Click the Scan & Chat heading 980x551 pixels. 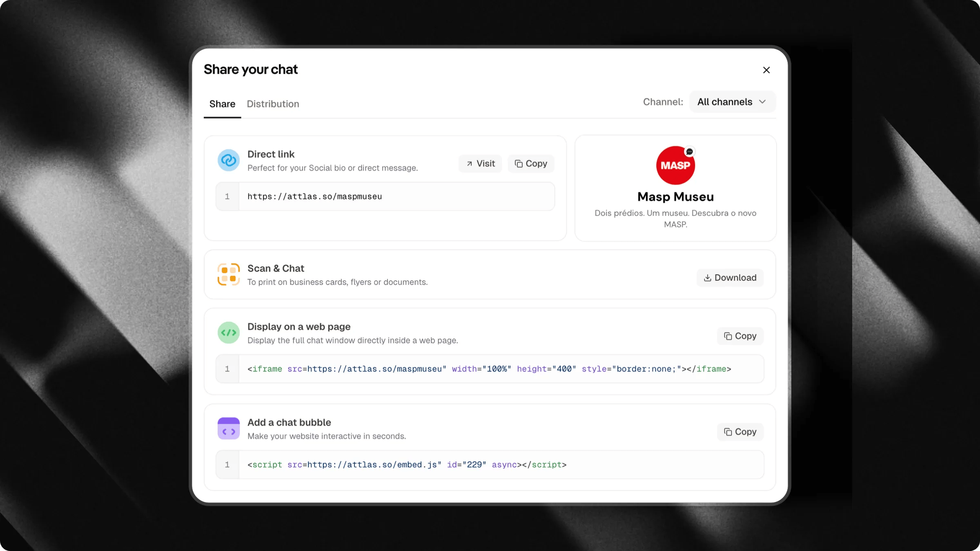tap(276, 269)
